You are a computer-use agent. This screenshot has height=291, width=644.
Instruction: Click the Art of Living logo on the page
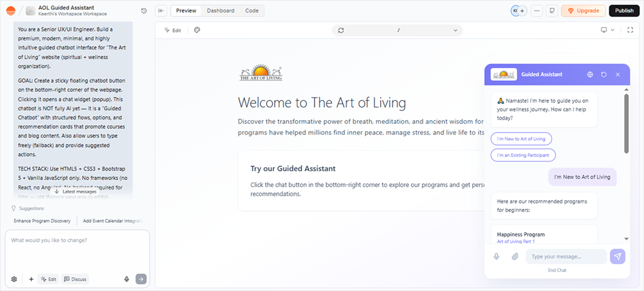tap(260, 72)
